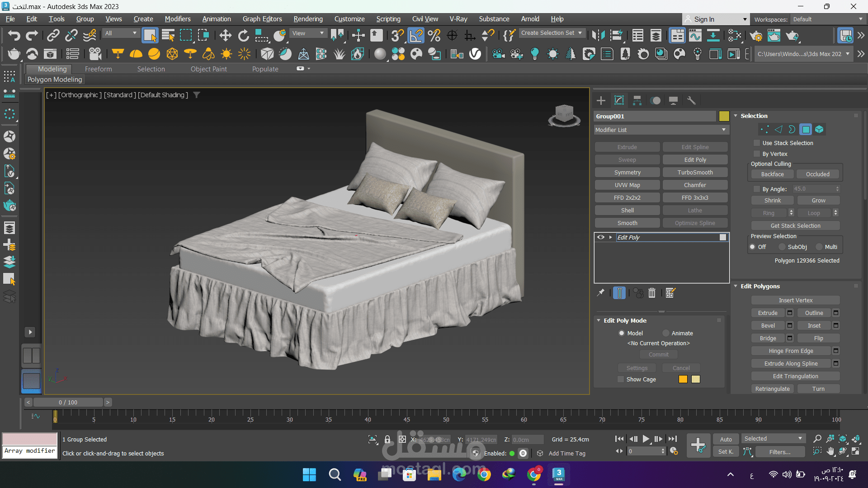Click the Group001 object color swatch
868x488 pixels.
coord(724,116)
